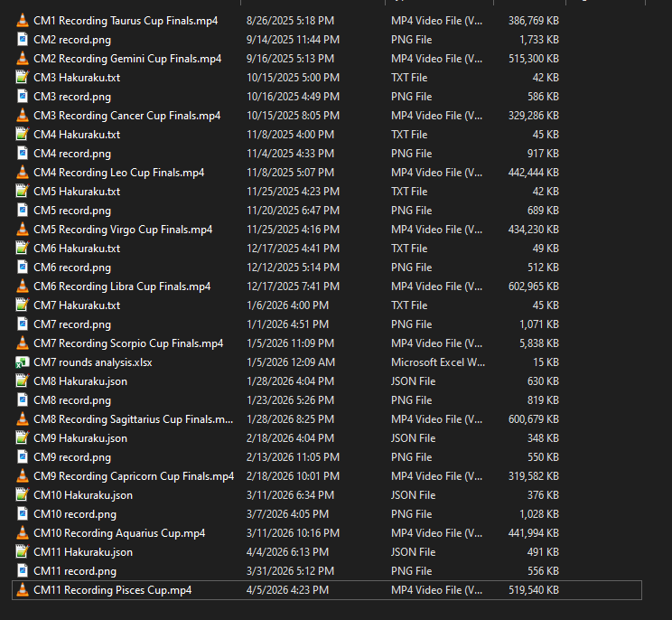672x620 pixels.
Task: Select the file name CM2 record.png
Action: tap(72, 40)
